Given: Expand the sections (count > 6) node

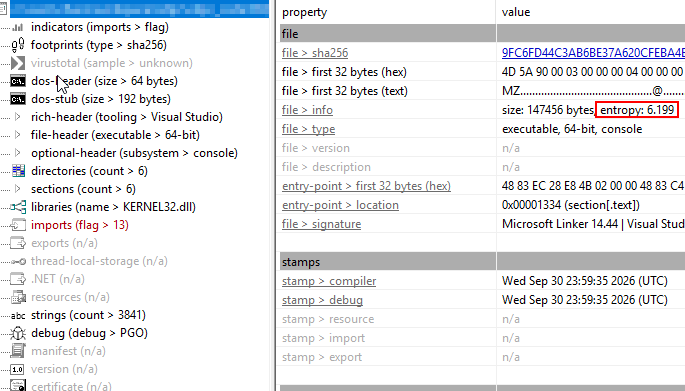Looking at the screenshot, I should 17,189.
